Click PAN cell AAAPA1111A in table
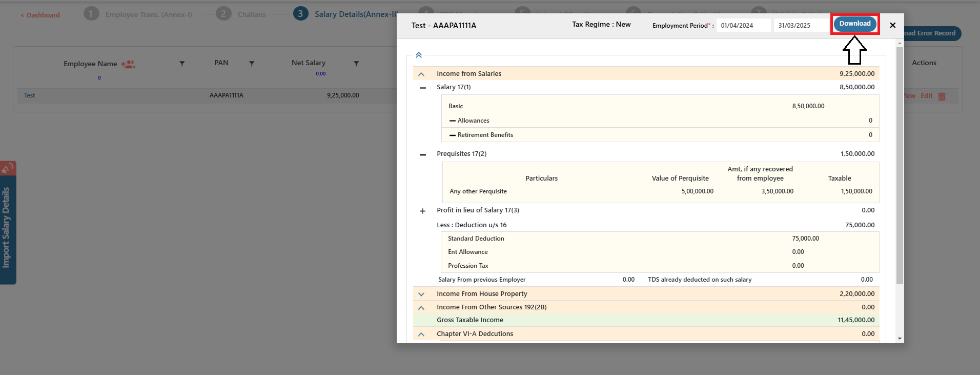The width and height of the screenshot is (980, 375). pyautogui.click(x=226, y=95)
